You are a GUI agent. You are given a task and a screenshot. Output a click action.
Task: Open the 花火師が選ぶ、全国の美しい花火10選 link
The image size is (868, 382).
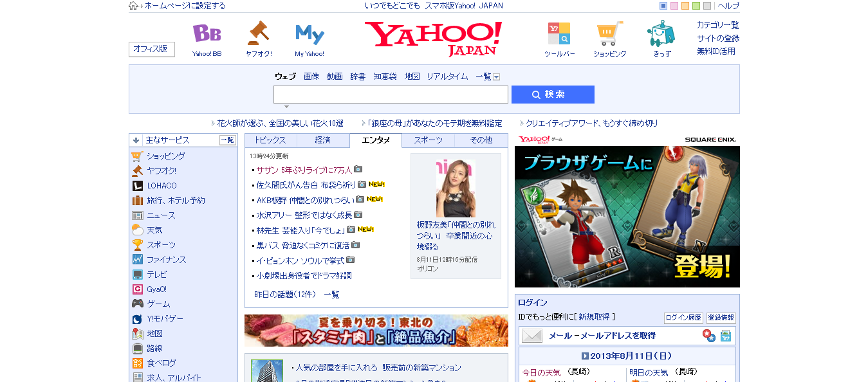pyautogui.click(x=280, y=123)
